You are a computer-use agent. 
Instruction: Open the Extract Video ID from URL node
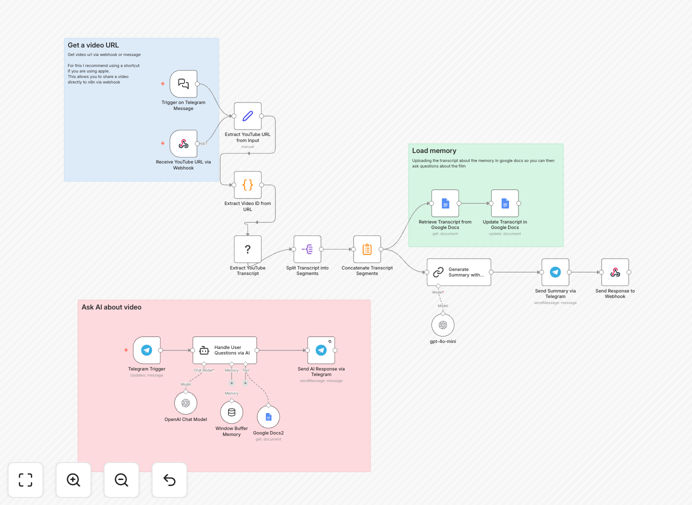[248, 185]
